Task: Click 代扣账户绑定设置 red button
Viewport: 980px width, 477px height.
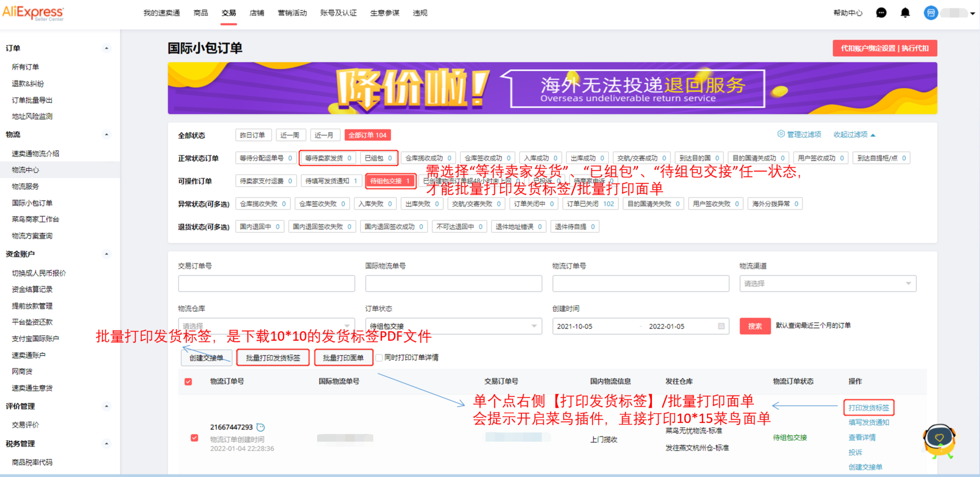Action: point(885,48)
